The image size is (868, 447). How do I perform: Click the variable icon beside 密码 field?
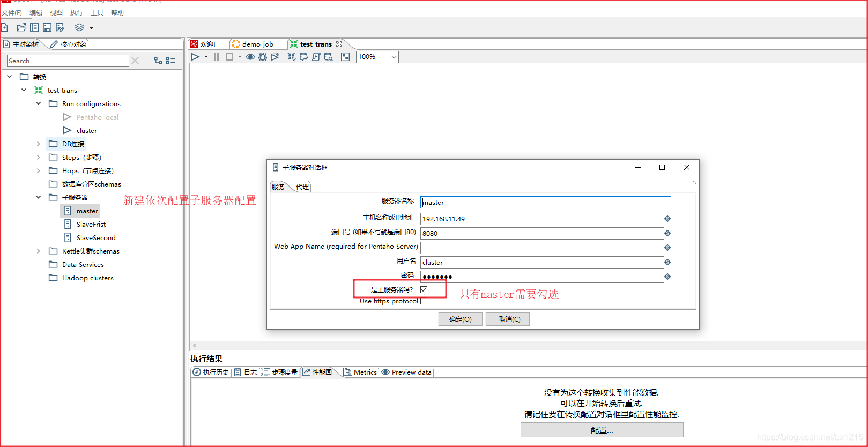click(x=667, y=277)
